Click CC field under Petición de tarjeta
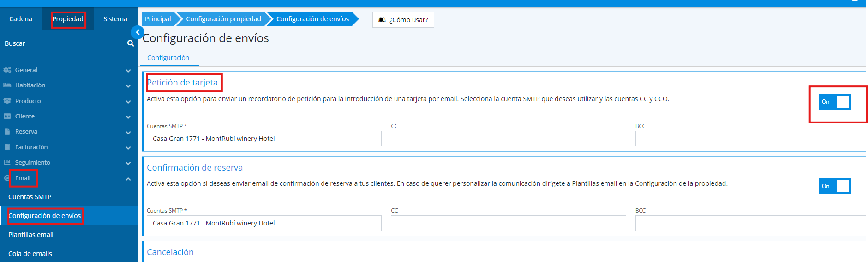 coord(508,139)
